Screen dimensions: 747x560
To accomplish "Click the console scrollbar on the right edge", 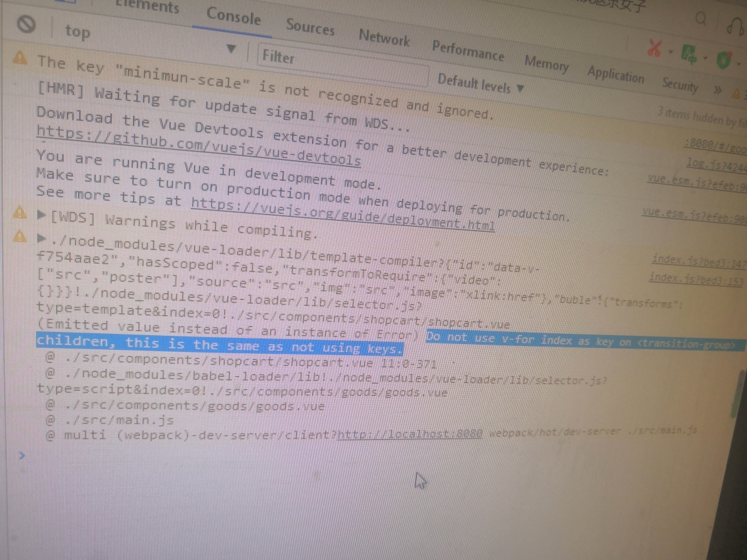I will (x=739, y=393).
